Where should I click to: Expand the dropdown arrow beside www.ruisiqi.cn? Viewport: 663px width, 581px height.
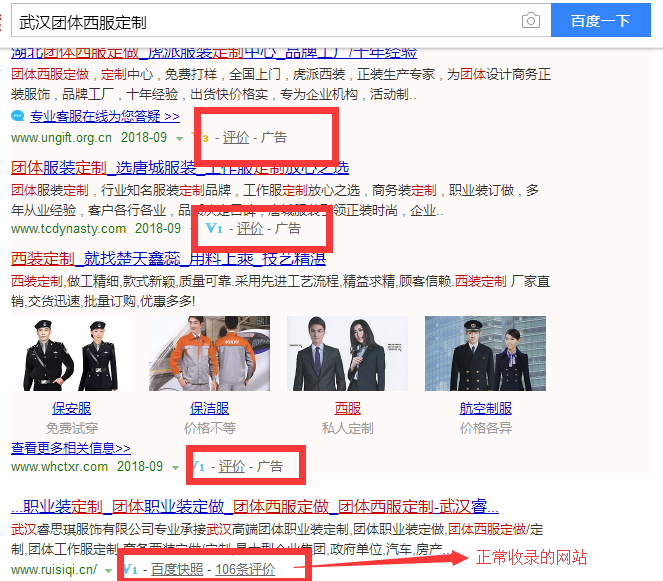tap(109, 571)
